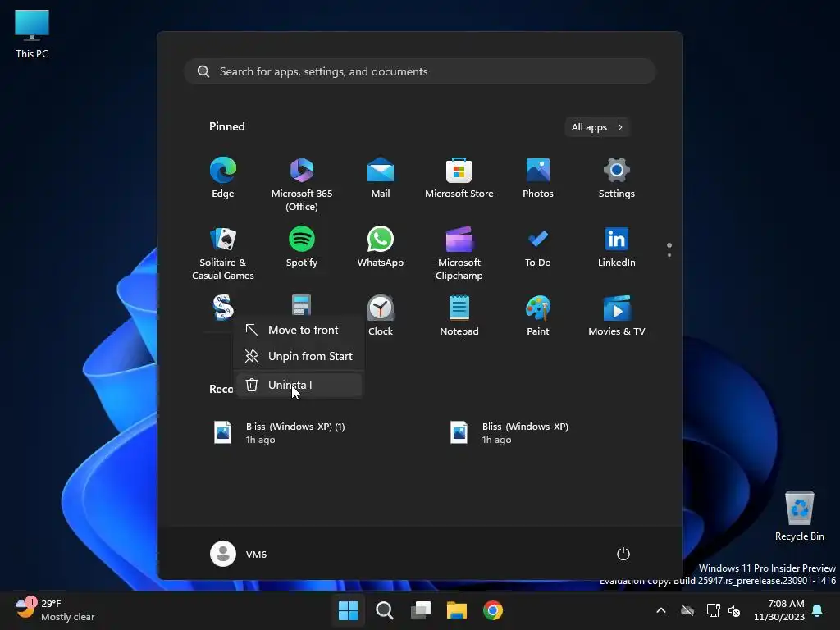
Task: Click the Windows Start button on taskbar
Action: coord(348,610)
